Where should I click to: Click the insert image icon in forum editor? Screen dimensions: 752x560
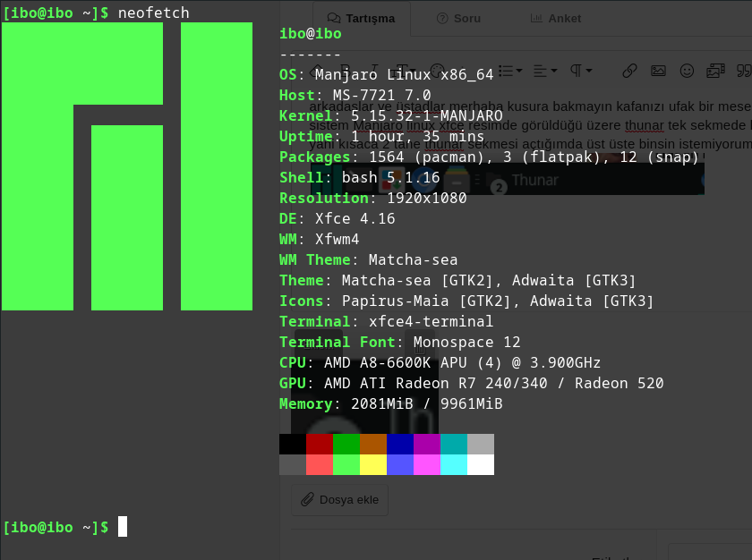pyautogui.click(x=658, y=71)
